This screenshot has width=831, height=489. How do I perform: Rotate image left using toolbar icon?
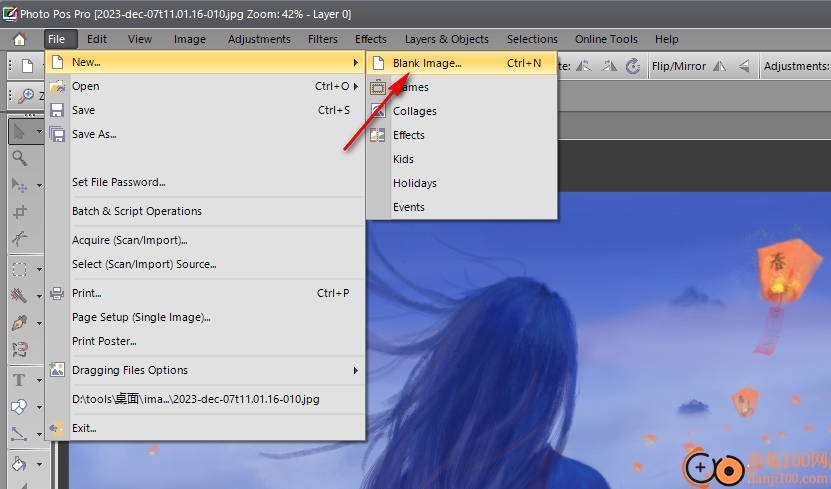pyautogui.click(x=584, y=66)
